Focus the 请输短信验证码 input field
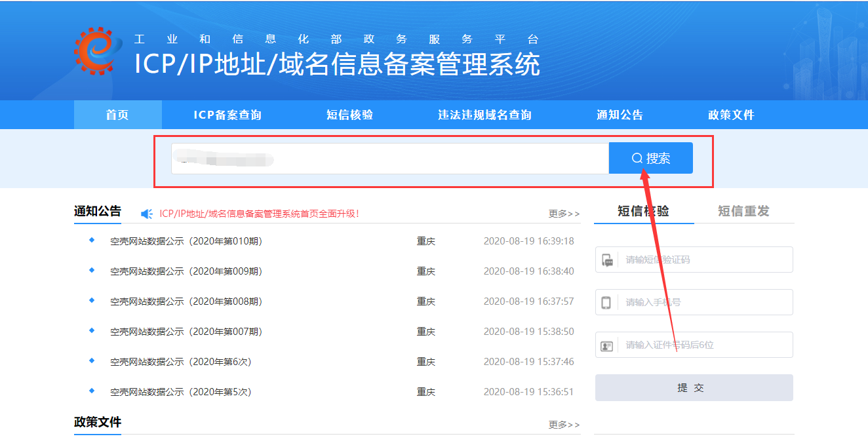The width and height of the screenshot is (868, 447). pos(694,260)
